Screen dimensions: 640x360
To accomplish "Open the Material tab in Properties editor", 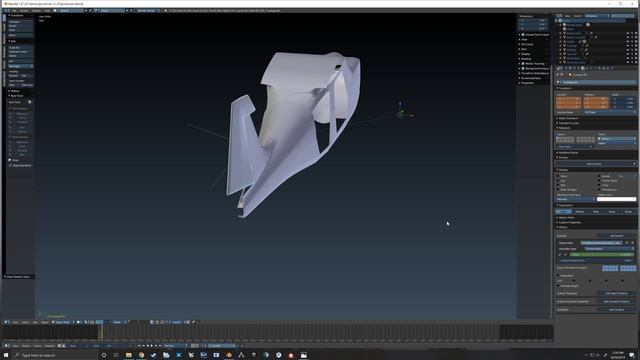I will (599, 68).
